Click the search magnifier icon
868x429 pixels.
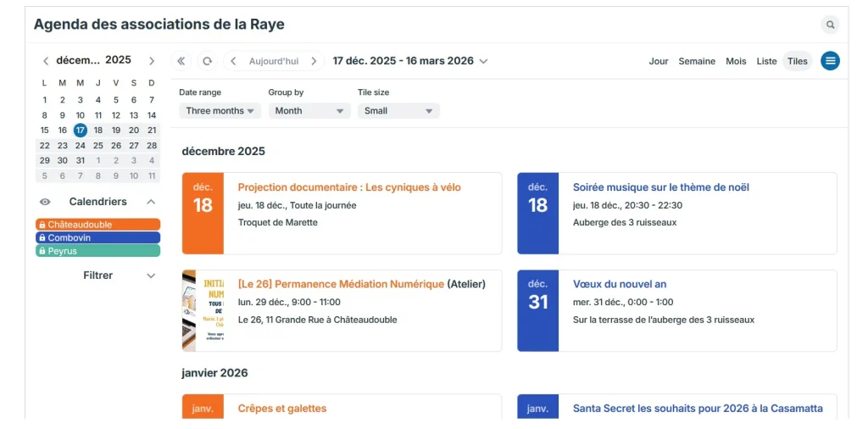(830, 25)
